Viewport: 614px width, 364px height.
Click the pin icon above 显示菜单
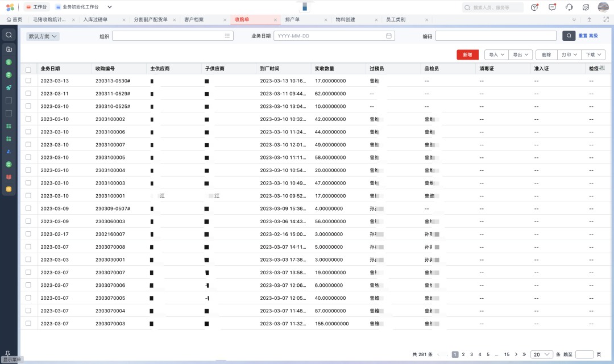click(x=7, y=353)
